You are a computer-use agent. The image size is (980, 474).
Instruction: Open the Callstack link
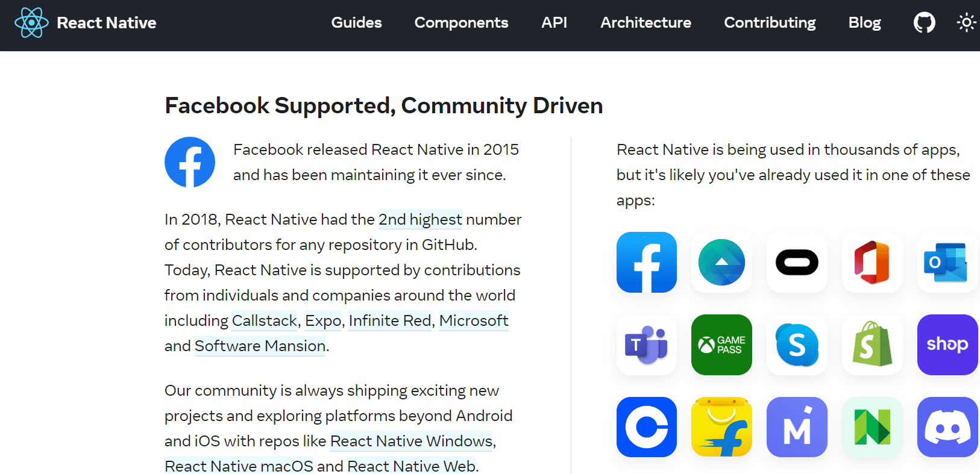tap(265, 320)
